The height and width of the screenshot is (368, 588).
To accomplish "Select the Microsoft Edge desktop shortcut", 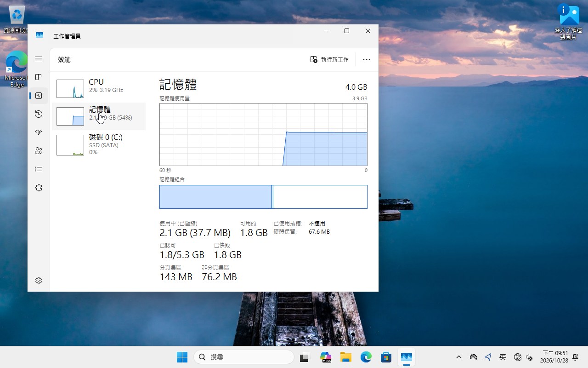I will [17, 69].
